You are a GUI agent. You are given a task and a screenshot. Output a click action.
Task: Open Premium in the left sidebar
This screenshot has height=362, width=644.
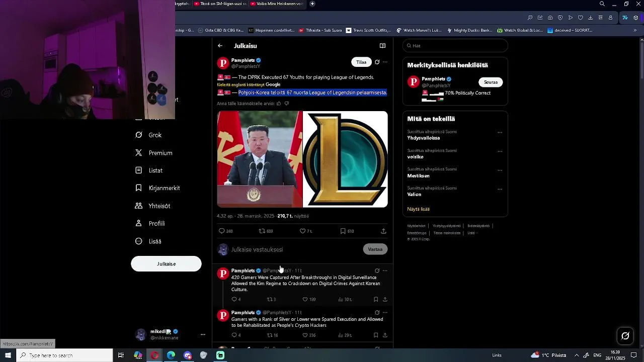coord(154,153)
